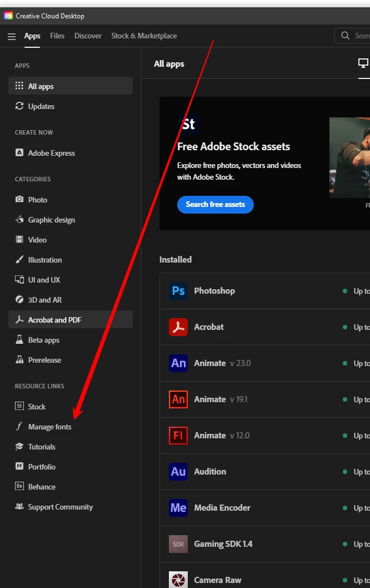Screen dimensions: 370x588
Task: Switch to the Files tab
Action: (57, 36)
